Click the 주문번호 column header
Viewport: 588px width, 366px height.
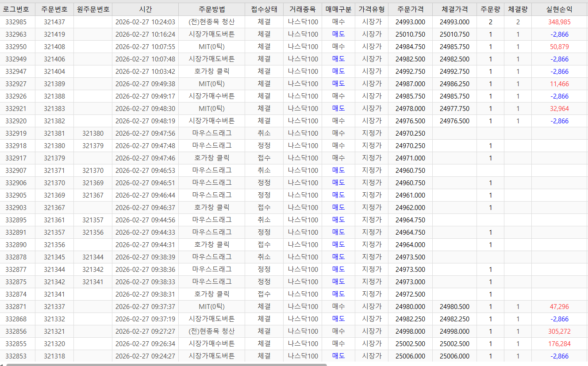click(x=54, y=9)
